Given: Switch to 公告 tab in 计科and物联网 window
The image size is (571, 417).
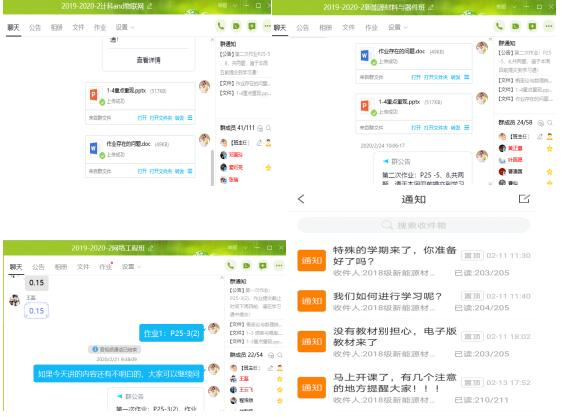Looking at the screenshot, I should point(35,27).
